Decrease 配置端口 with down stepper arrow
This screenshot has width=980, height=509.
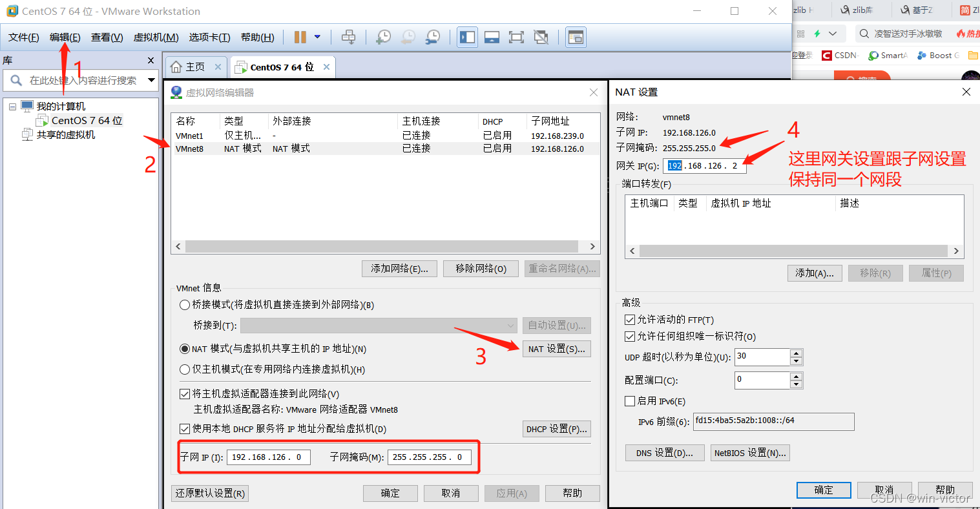coord(797,384)
